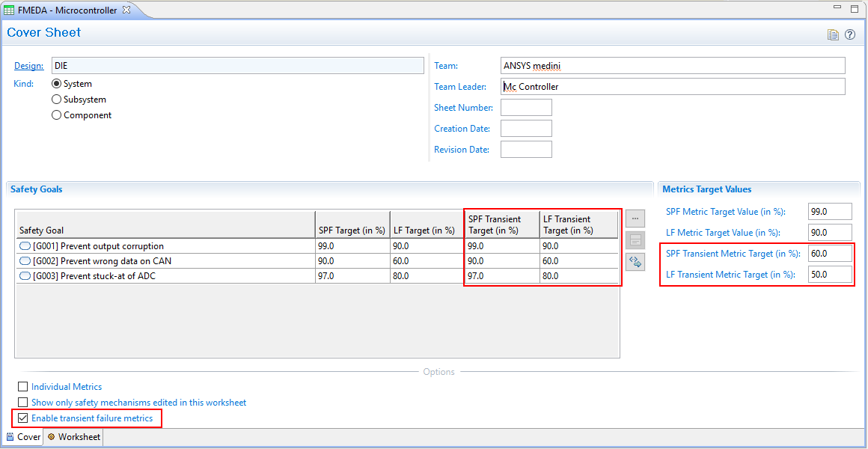Click the ellipsis button beside Safety Goals table
Image resolution: width=868 pixels, height=449 pixels.
coord(635,219)
